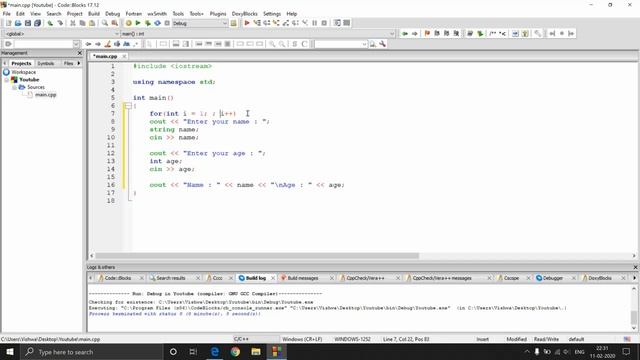
Task: Open the Build menu
Action: 94,13
